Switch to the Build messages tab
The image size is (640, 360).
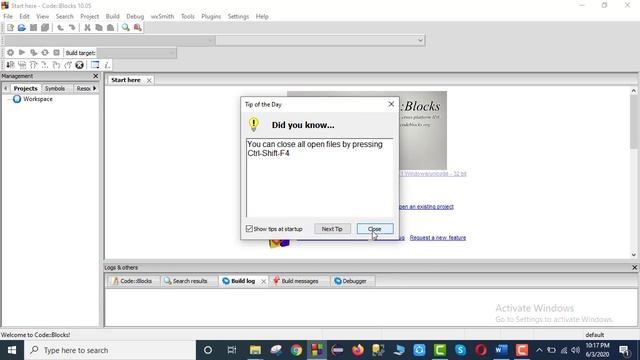point(299,281)
